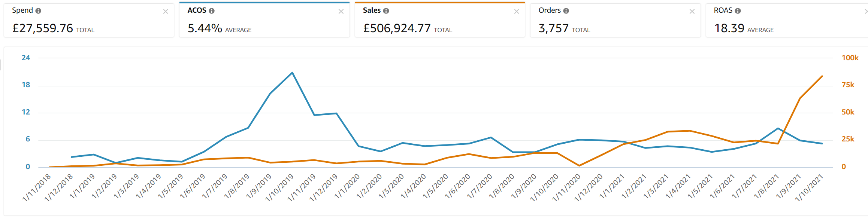Remove the ACOS metric card
Viewport: 868px width, 217px height.
[341, 12]
